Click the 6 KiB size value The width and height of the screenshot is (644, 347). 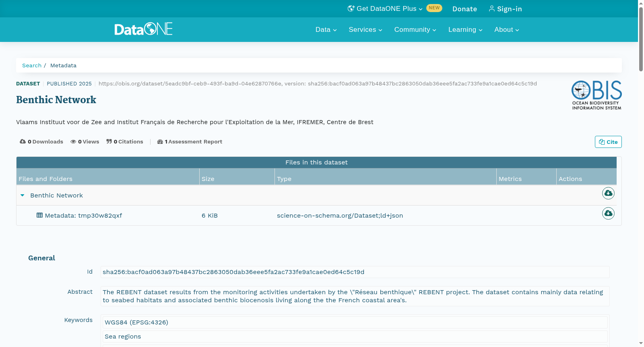pyautogui.click(x=210, y=216)
